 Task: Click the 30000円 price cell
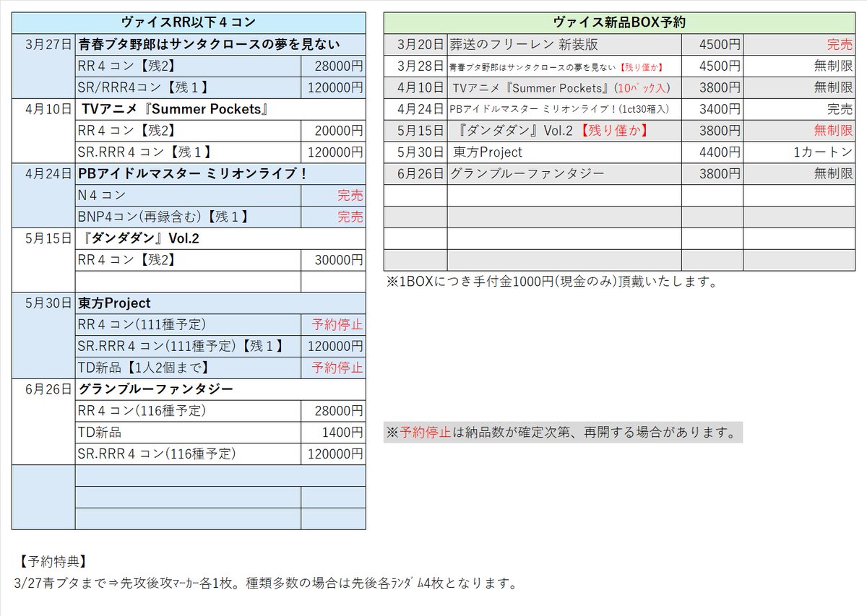pos(333,260)
